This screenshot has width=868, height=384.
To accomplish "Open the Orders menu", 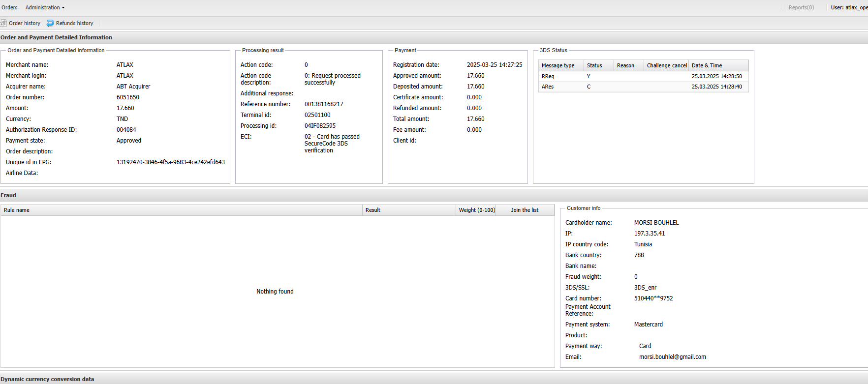I will click(x=9, y=7).
